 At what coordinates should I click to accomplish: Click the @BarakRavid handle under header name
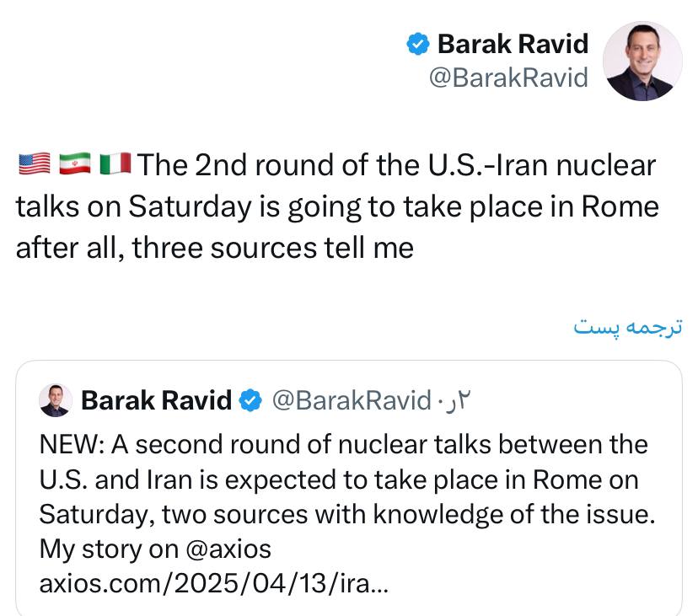508,78
